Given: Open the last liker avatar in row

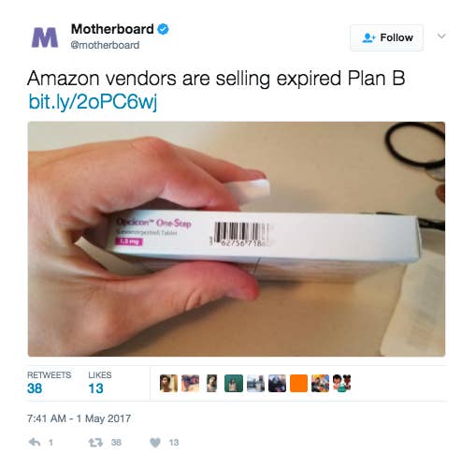Looking at the screenshot, I should pos(341,383).
